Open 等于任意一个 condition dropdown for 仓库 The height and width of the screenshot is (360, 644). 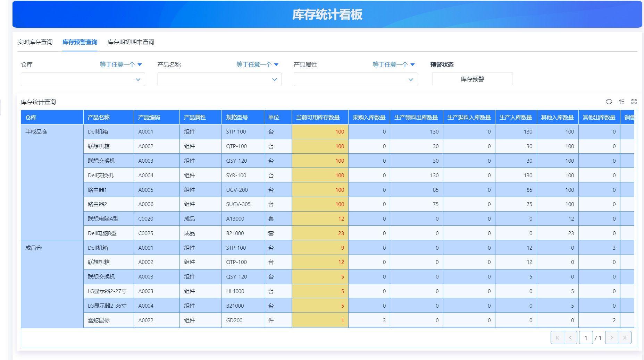[x=121, y=65]
